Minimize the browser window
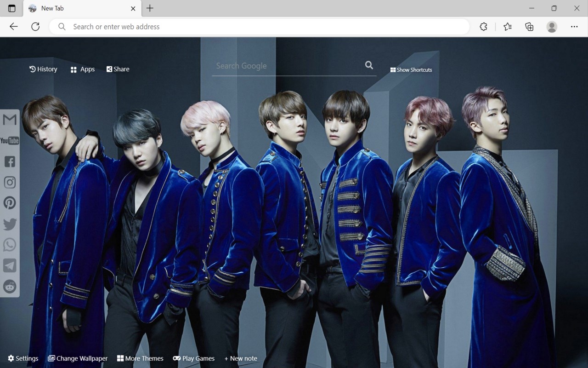588x368 pixels. (531, 8)
